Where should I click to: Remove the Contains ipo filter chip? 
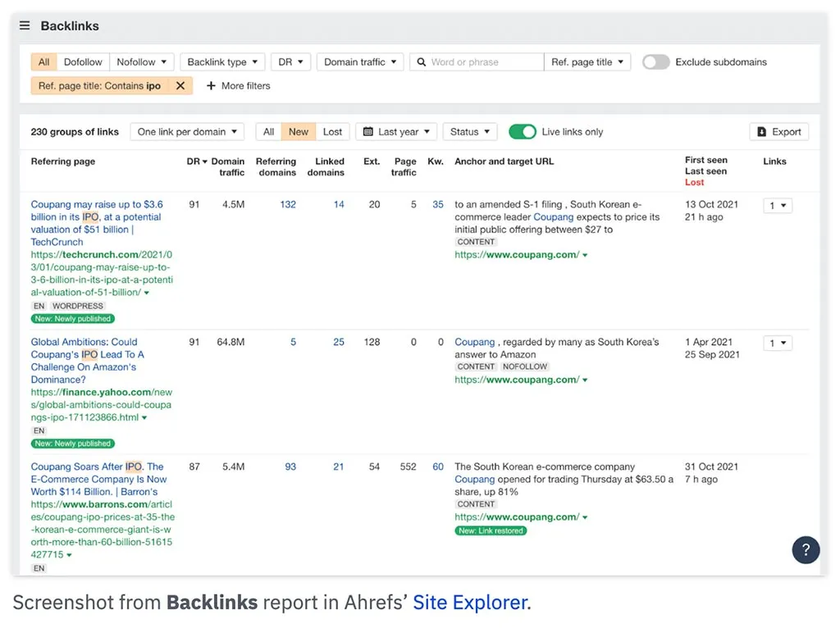182,84
